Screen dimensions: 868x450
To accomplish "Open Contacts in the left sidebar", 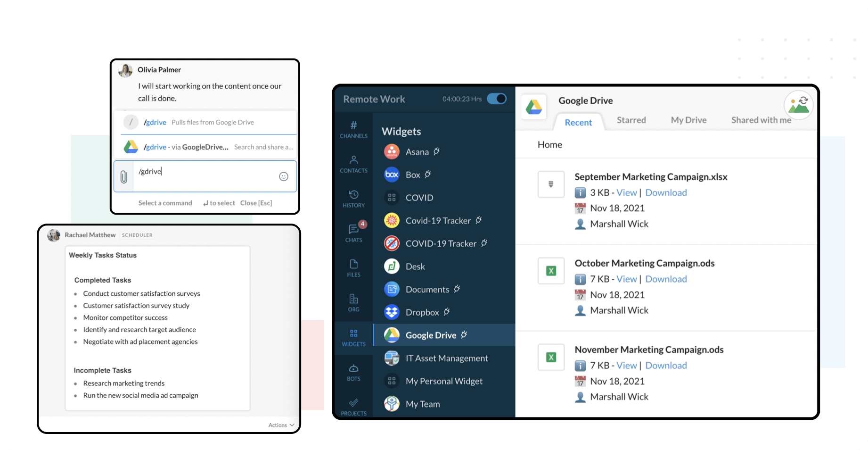I will pyautogui.click(x=353, y=164).
